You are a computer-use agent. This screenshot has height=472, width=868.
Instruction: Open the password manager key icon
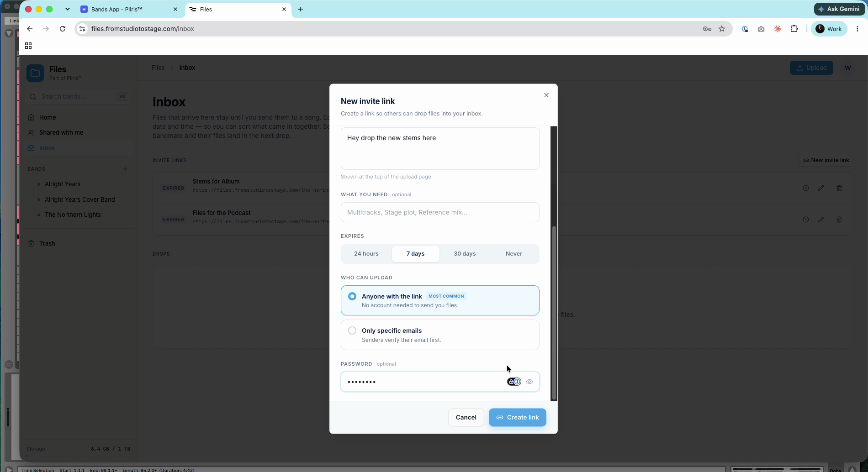coord(707,29)
